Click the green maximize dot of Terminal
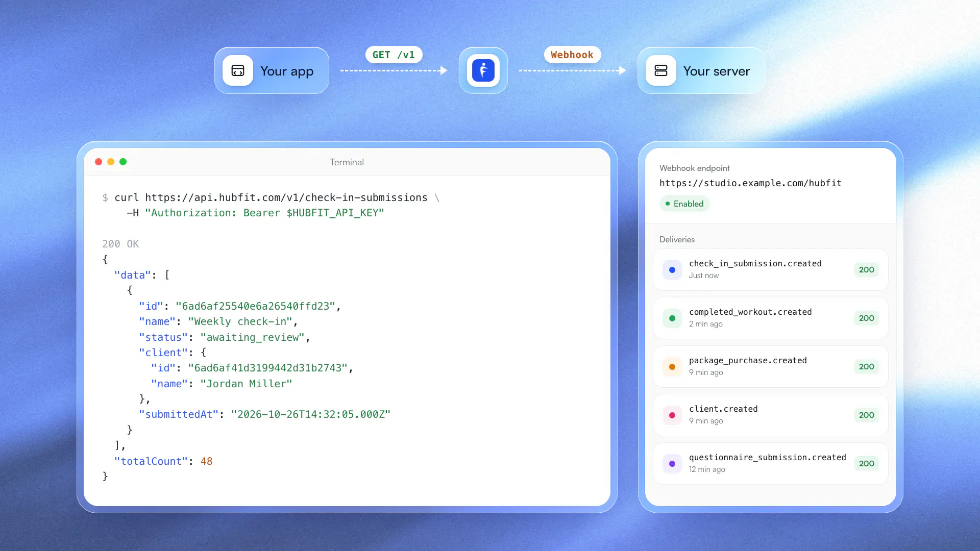 123,162
